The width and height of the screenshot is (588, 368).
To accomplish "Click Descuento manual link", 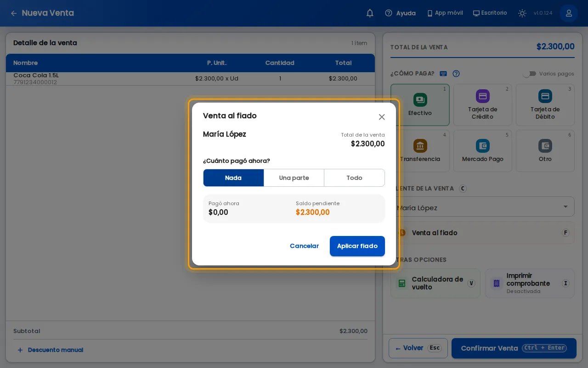I will (50, 350).
